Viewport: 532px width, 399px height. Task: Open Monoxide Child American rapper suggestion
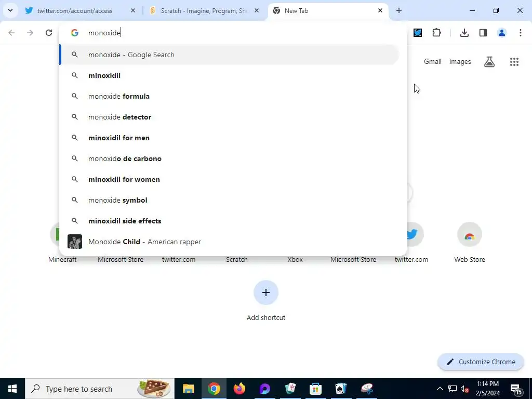pyautogui.click(x=229, y=242)
